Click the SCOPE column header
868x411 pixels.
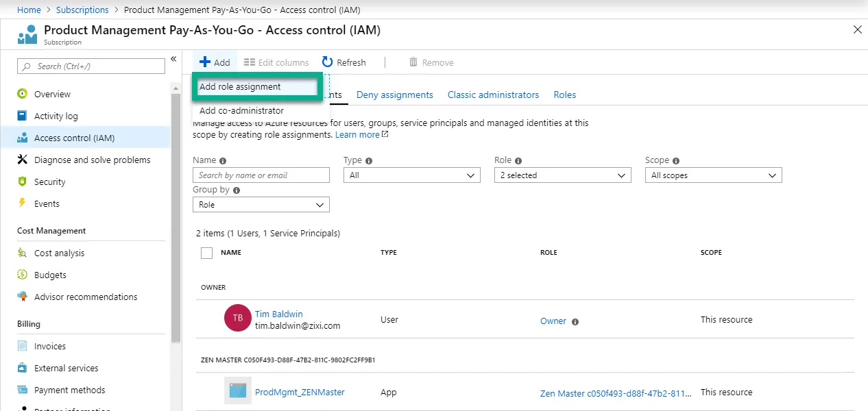tap(711, 253)
